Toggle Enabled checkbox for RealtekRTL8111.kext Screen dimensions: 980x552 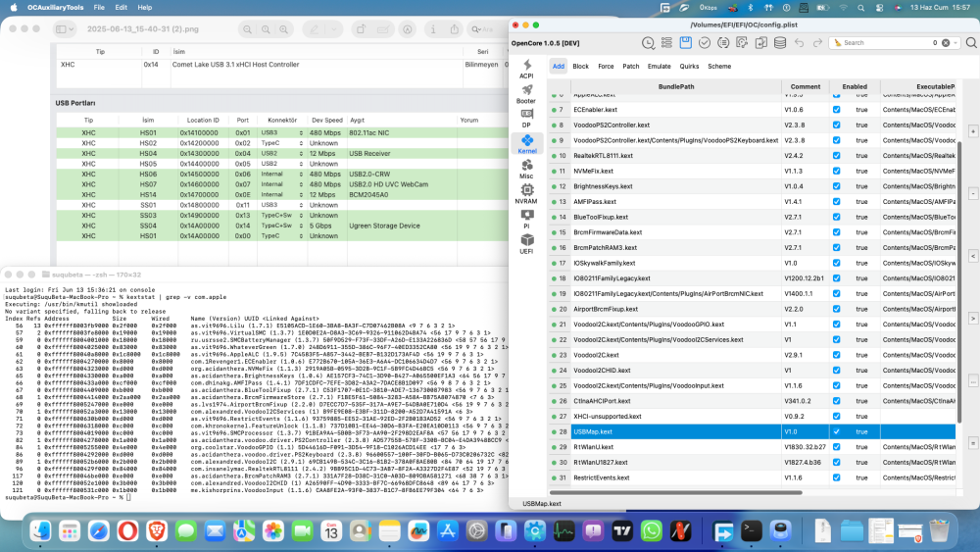point(836,156)
